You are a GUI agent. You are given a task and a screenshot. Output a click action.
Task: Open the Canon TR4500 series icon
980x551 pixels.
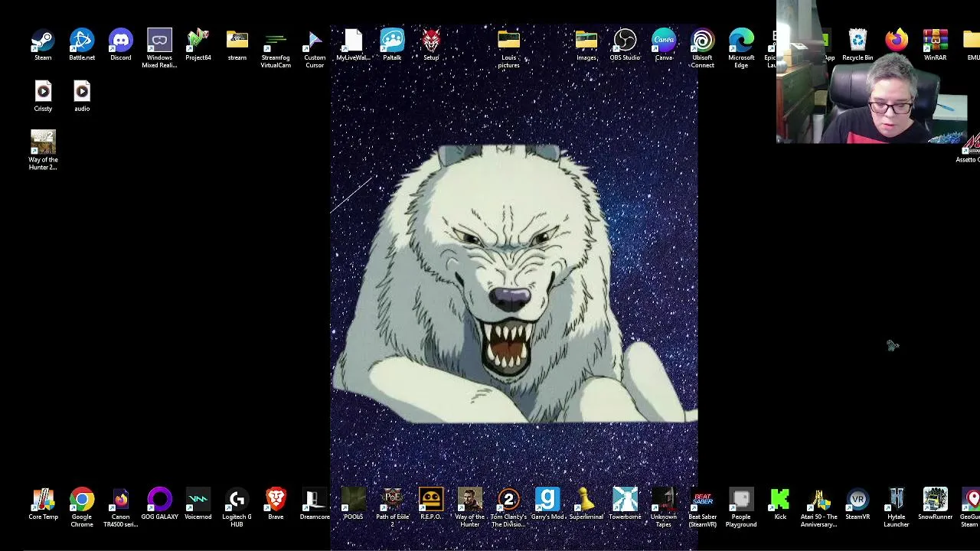(120, 500)
